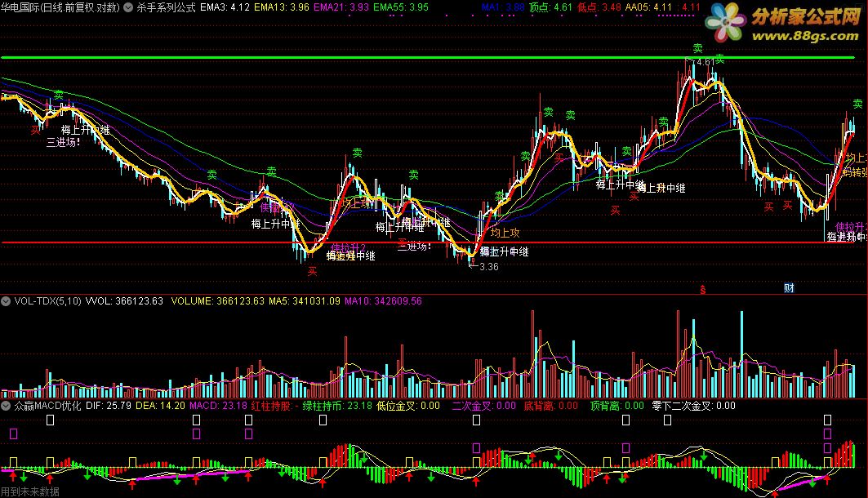Click the DEA: 14.20 value
Screen dimensions: 868x498
(x=160, y=406)
